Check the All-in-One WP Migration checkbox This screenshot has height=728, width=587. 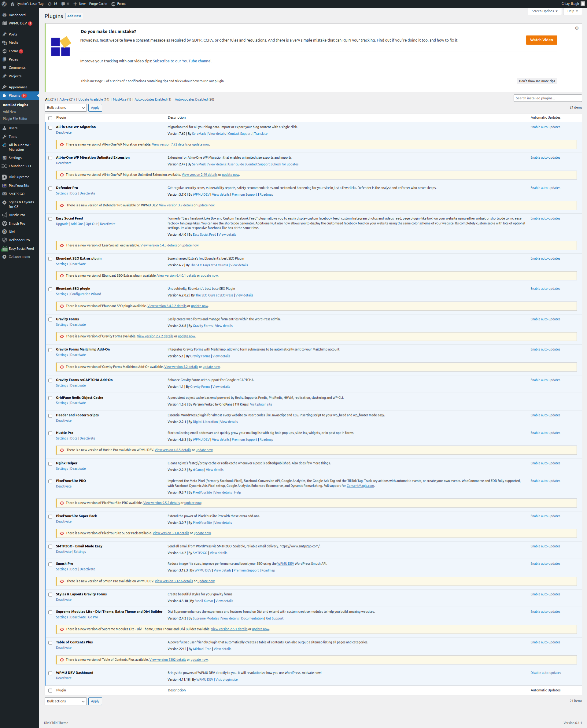pos(50,127)
